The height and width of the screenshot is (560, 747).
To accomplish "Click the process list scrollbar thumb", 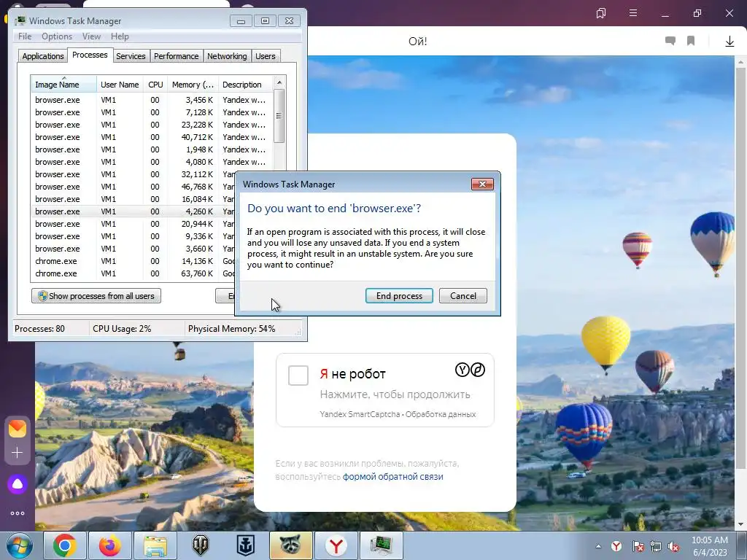I will tap(279, 116).
